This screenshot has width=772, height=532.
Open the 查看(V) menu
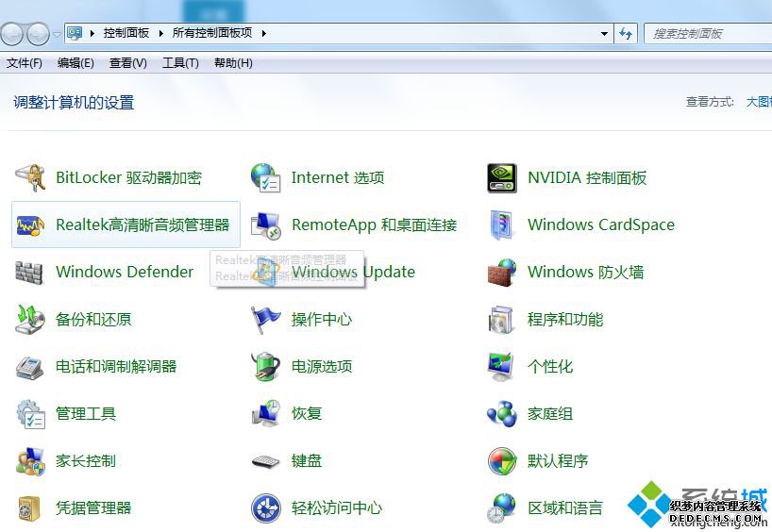(128, 63)
